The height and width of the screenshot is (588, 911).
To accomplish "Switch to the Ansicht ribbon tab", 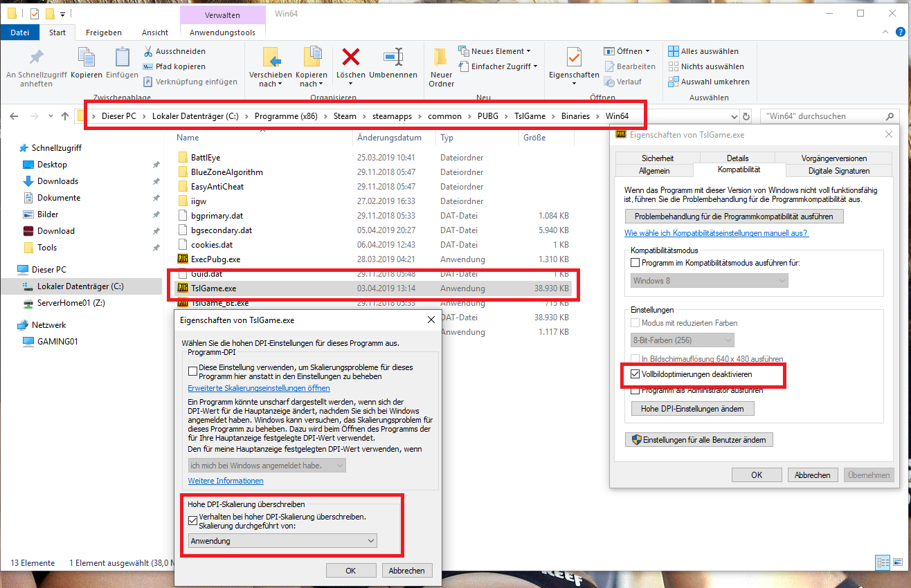I will 155,33.
